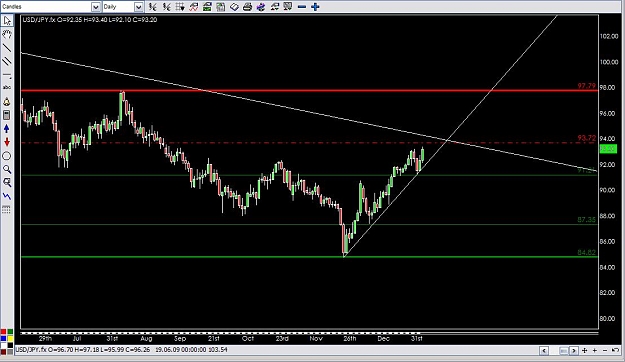Click the undo reset icon at bottom right
Screen dimensions: 625x362
615,350
